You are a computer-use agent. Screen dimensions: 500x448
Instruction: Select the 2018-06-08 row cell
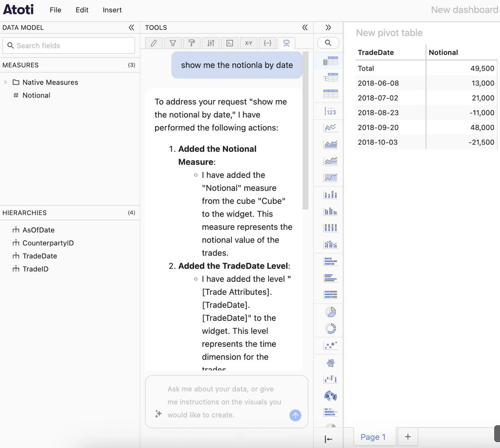pyautogui.click(x=390, y=83)
